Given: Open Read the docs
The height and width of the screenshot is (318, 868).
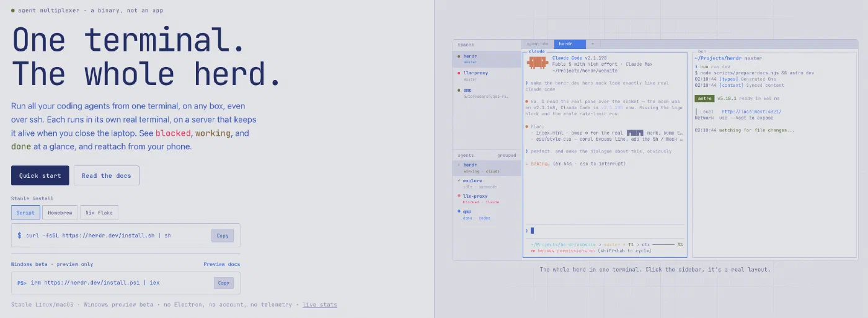Looking at the screenshot, I should tap(107, 175).
